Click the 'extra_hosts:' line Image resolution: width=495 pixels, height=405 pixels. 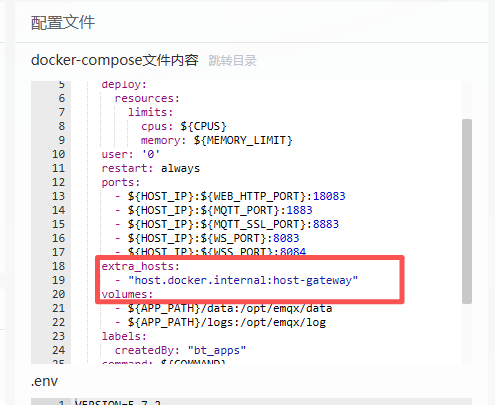click(x=141, y=266)
